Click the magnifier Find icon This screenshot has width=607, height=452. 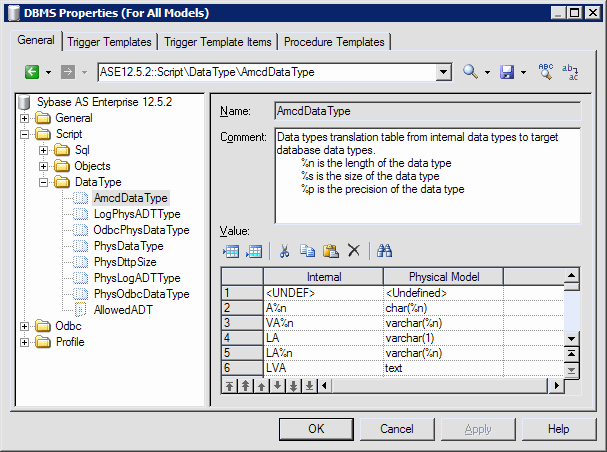pos(470,72)
